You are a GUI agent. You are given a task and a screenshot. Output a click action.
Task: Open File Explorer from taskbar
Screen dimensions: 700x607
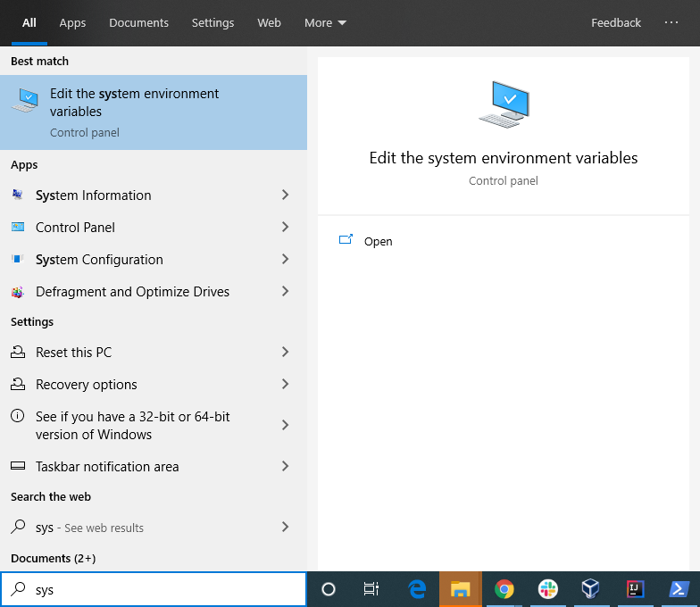(x=461, y=589)
